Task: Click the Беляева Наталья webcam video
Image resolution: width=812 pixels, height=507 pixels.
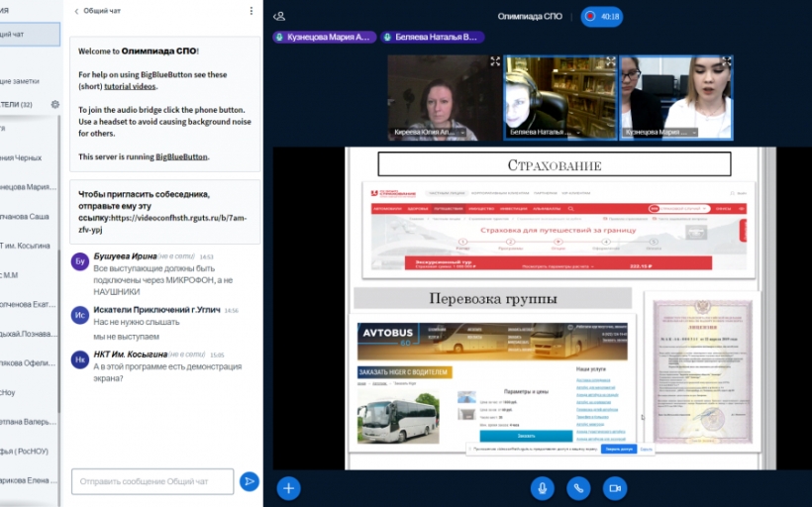Action: 560,98
